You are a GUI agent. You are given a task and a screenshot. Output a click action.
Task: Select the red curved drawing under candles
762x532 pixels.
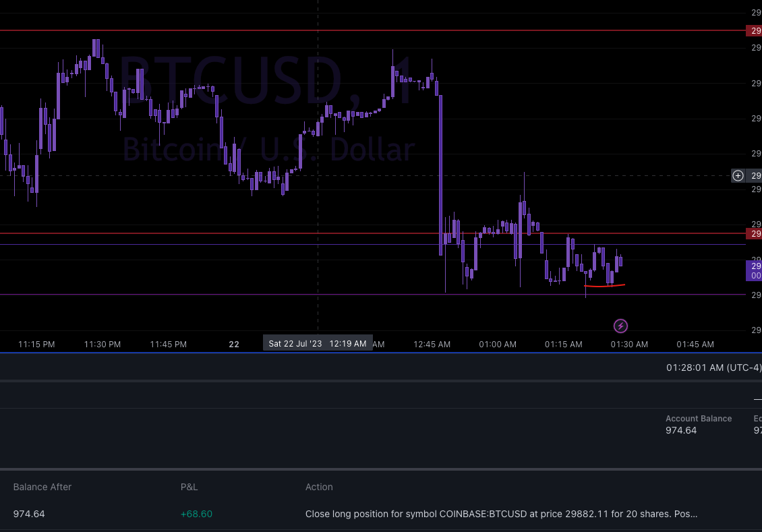(x=605, y=285)
